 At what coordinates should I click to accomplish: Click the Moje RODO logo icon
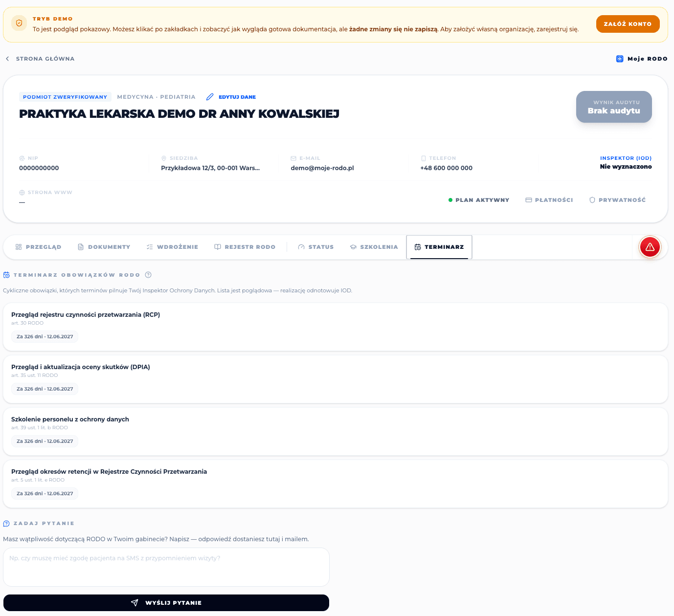[x=620, y=59]
